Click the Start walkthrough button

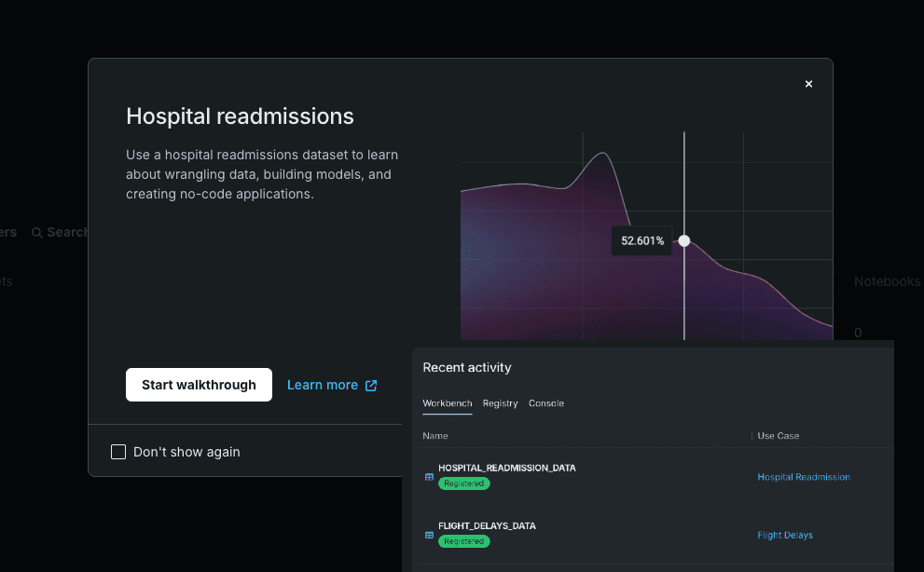[x=199, y=385]
